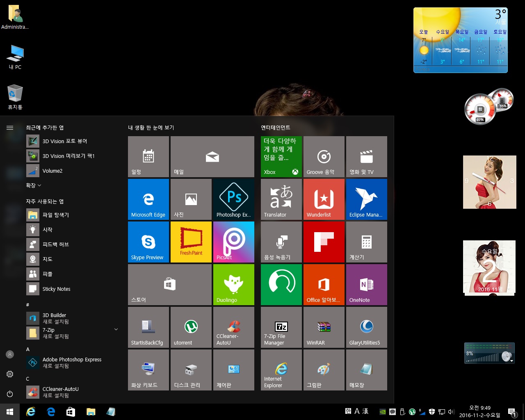Open the voice recorder (음성 녹음기) tile

click(x=281, y=242)
